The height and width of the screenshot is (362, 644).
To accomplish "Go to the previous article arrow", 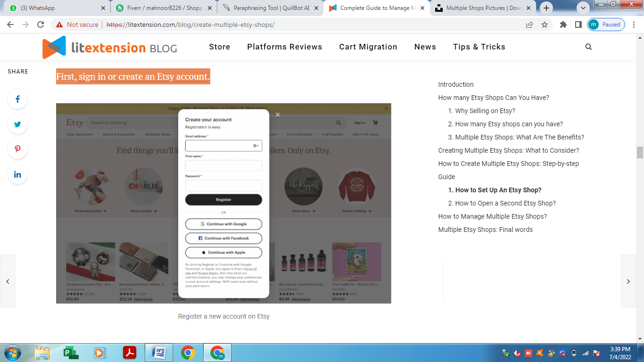I will (8, 281).
